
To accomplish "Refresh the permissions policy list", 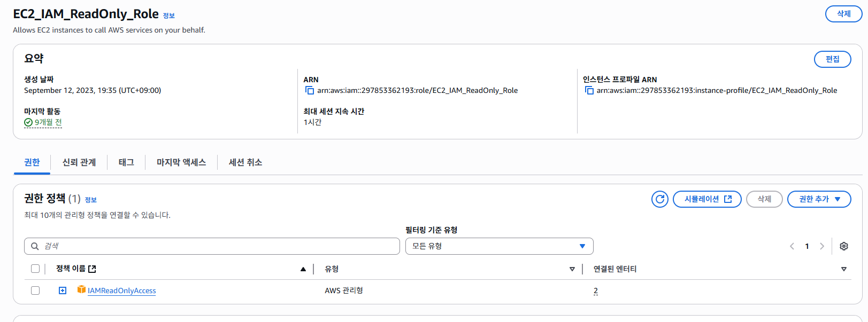I will 660,199.
